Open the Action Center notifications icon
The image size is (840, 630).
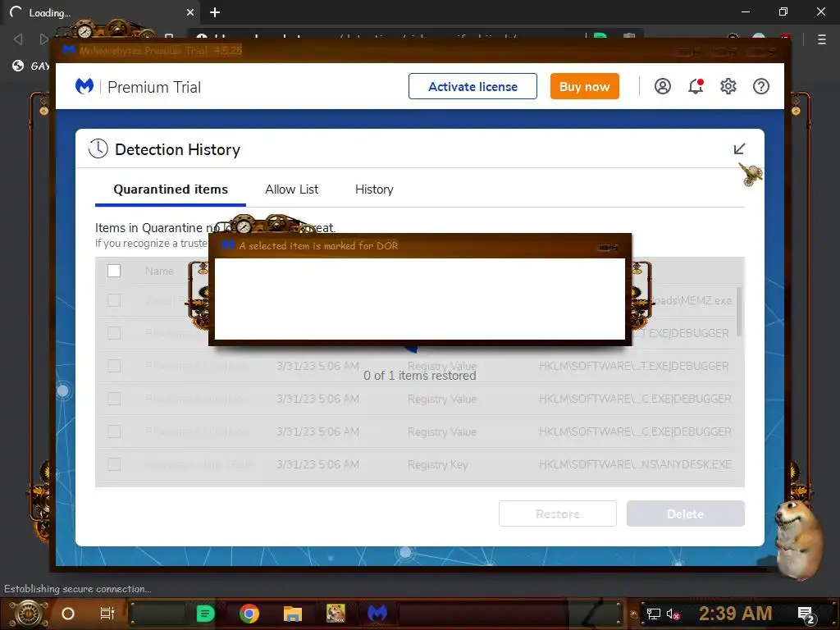point(806,615)
